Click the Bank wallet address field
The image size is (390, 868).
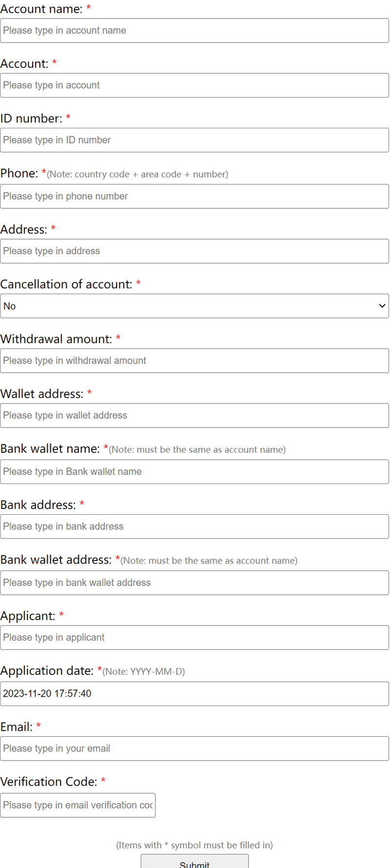tap(194, 583)
